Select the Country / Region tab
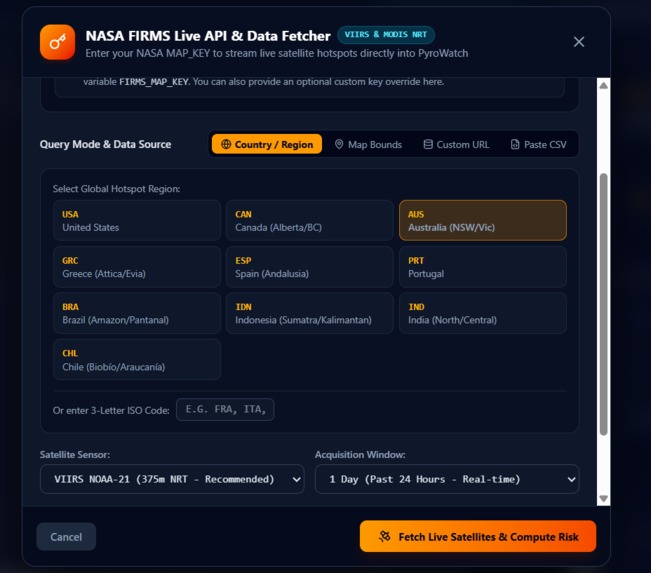Viewport: 651px width, 573px height. click(267, 144)
